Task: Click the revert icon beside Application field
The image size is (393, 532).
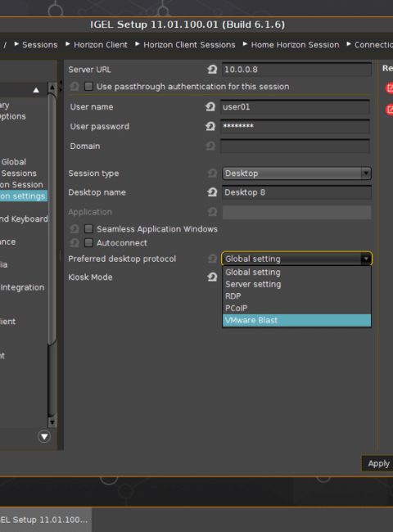Action: [x=212, y=212]
